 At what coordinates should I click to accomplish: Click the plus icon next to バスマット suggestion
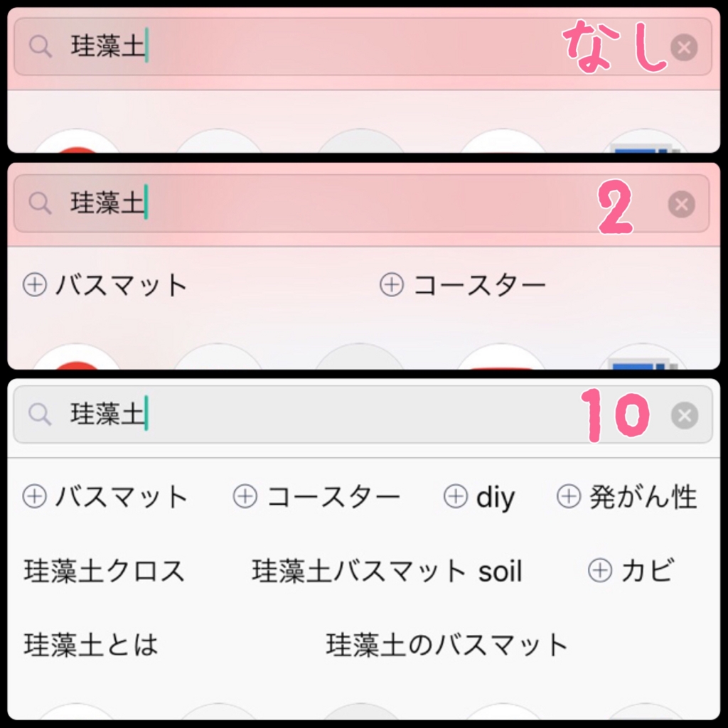(x=34, y=284)
